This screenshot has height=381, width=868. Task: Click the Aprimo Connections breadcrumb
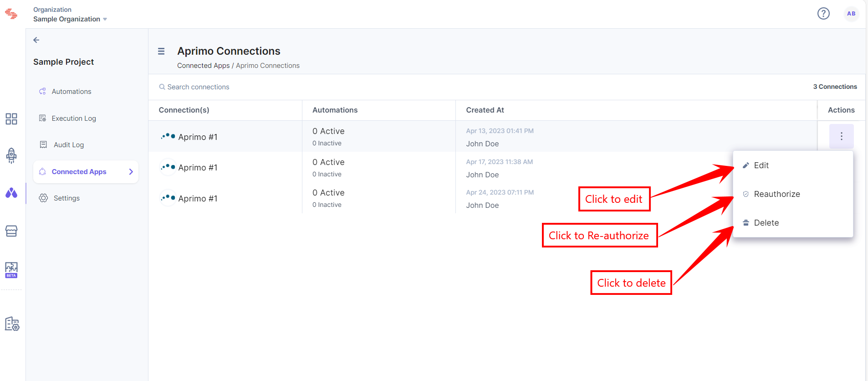tap(268, 66)
